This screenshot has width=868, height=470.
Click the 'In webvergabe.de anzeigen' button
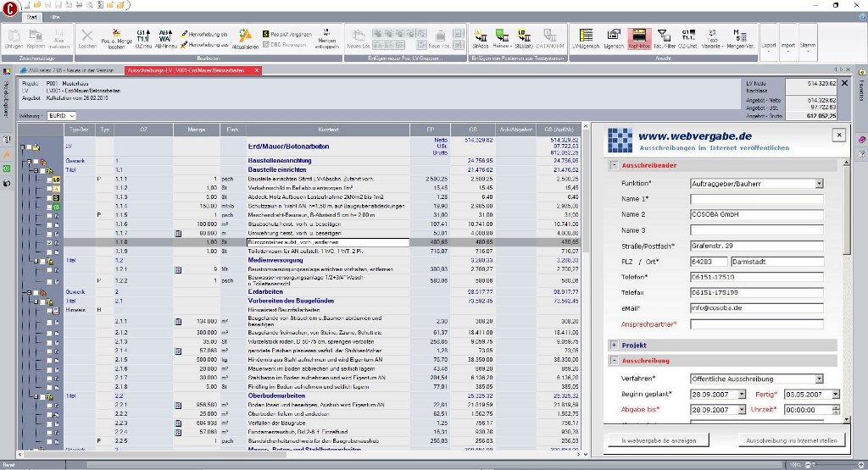click(x=659, y=441)
